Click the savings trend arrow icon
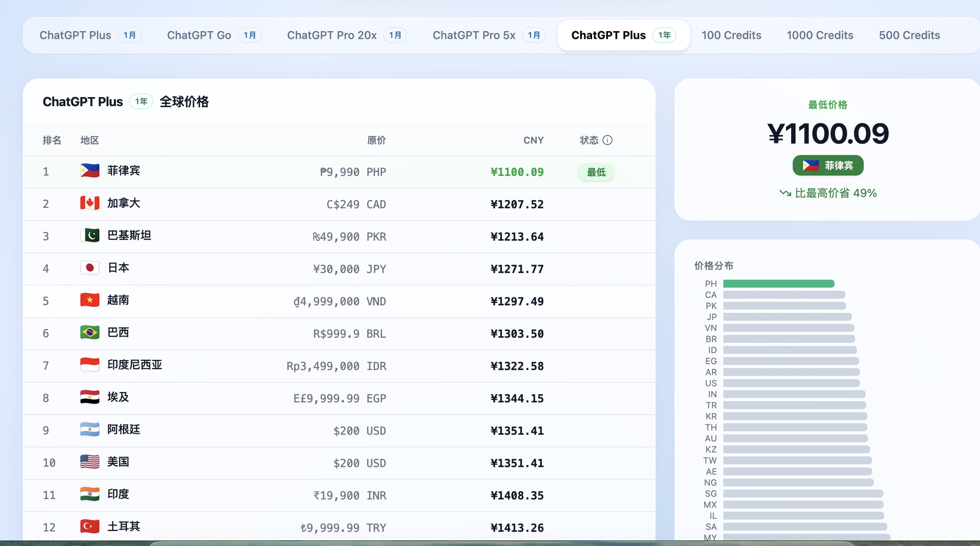980x546 pixels. (785, 193)
